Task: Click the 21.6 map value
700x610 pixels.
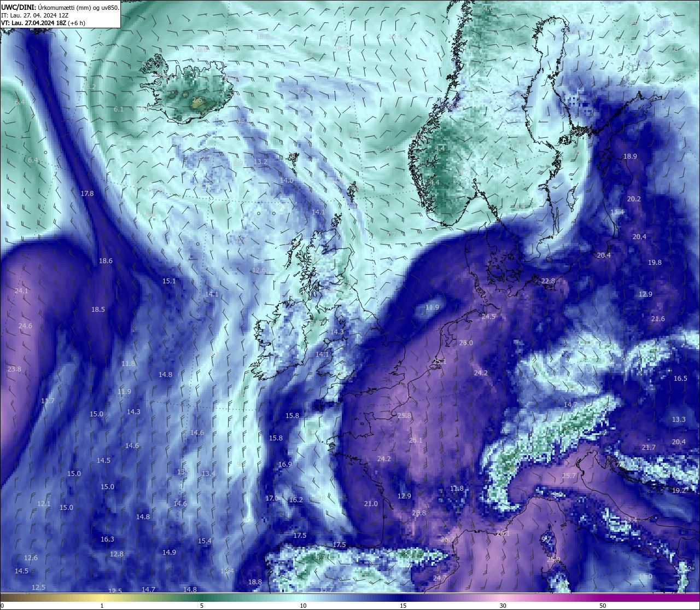Action: click(658, 319)
